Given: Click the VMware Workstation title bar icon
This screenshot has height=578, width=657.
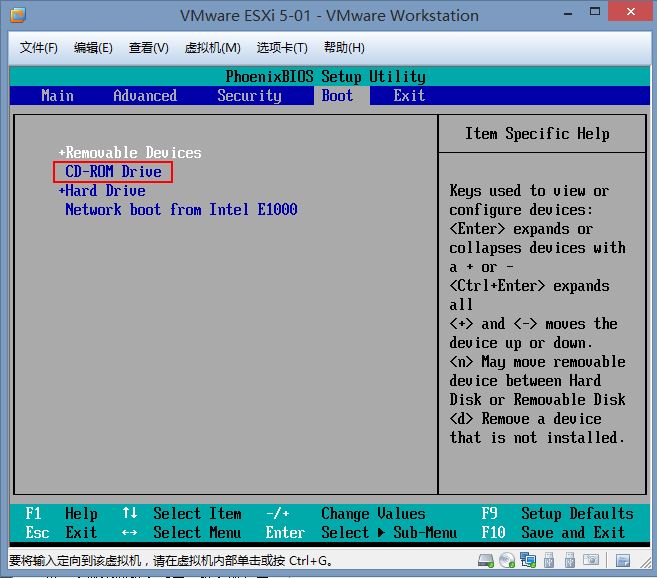Looking at the screenshot, I should [18, 15].
